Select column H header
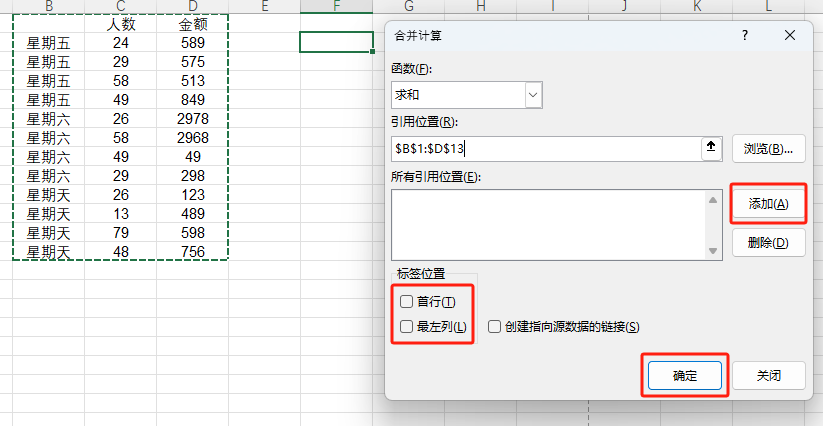Viewport: 823px width, 426px height. coord(480,6)
